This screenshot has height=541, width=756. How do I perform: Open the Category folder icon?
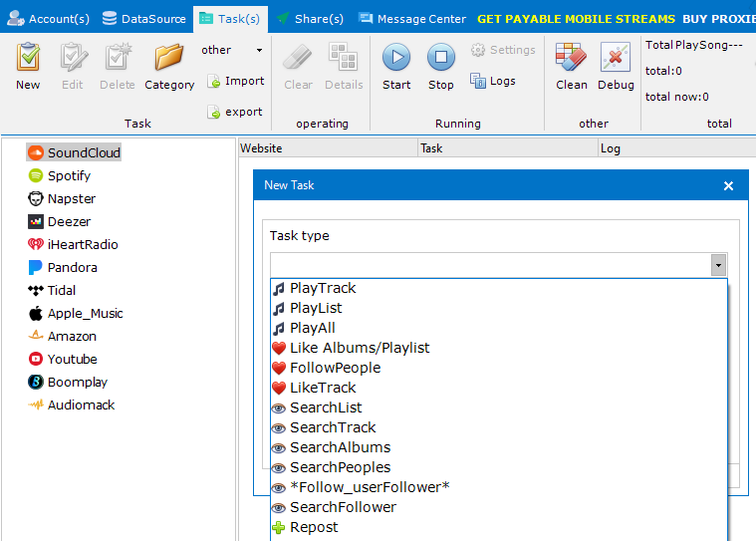tap(169, 58)
